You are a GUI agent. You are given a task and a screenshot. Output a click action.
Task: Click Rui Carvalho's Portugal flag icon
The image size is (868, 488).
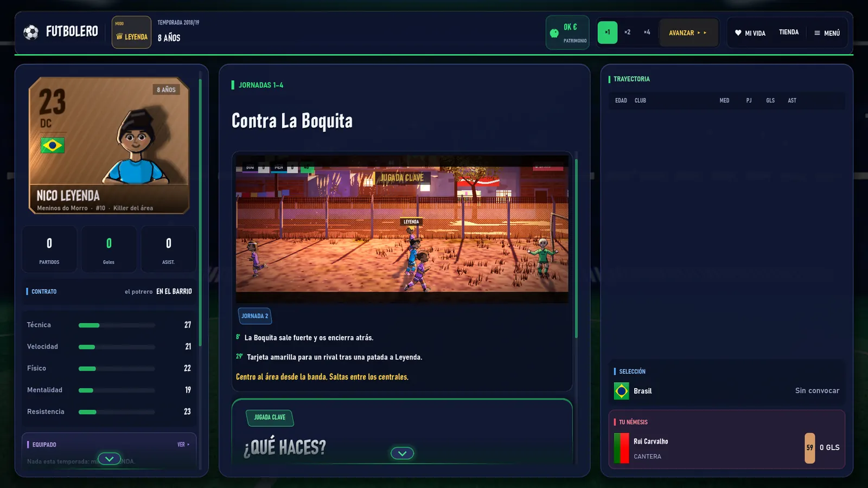pos(621,448)
